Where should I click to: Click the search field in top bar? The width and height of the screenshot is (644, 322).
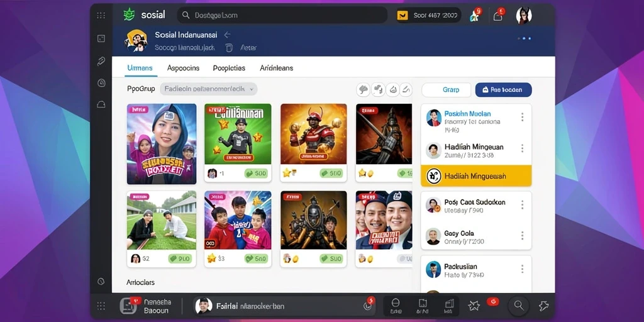click(x=282, y=15)
